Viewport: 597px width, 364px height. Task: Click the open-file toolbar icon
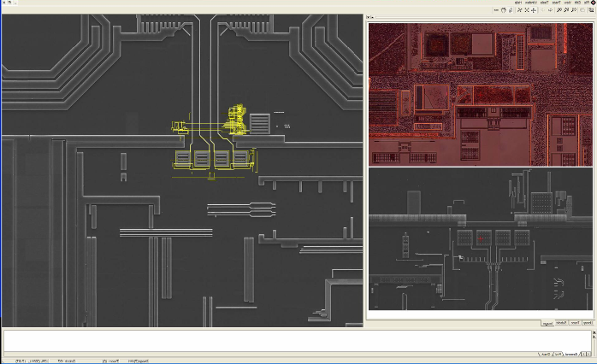point(591,10)
